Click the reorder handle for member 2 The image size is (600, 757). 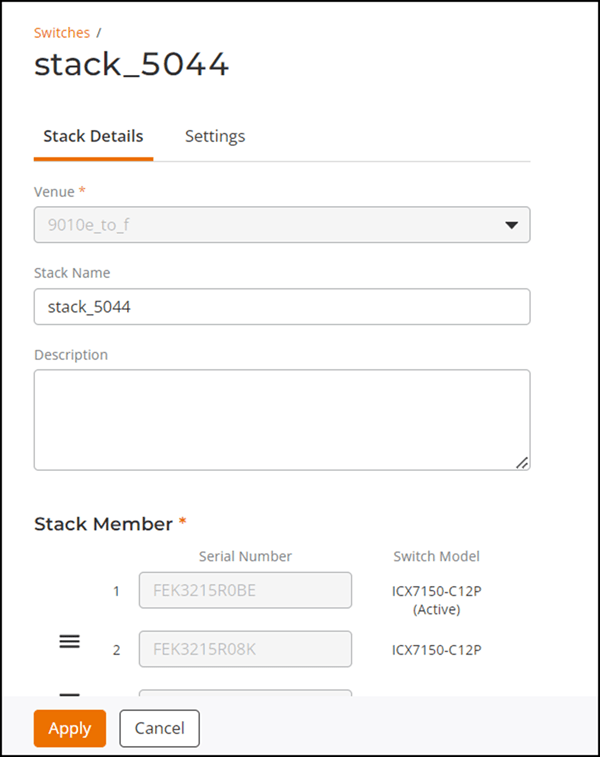click(x=70, y=642)
